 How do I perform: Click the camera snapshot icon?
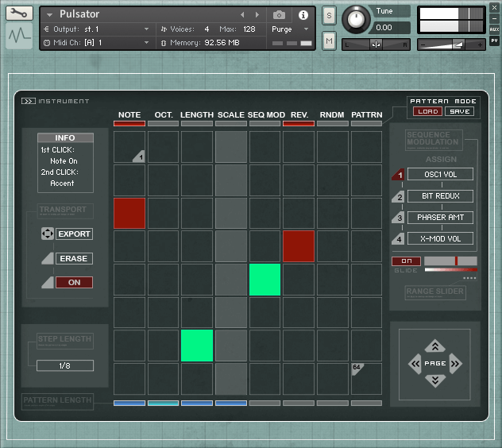(279, 14)
